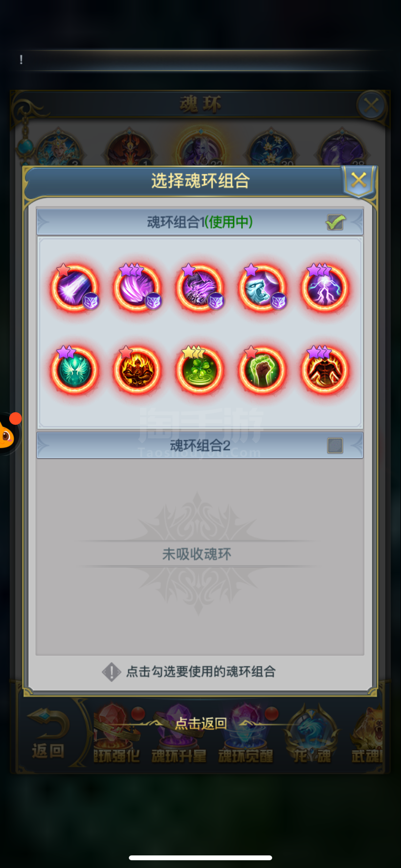Uncheck the 魂环组合1 checkbox
401x868 pixels.
pyautogui.click(x=335, y=222)
